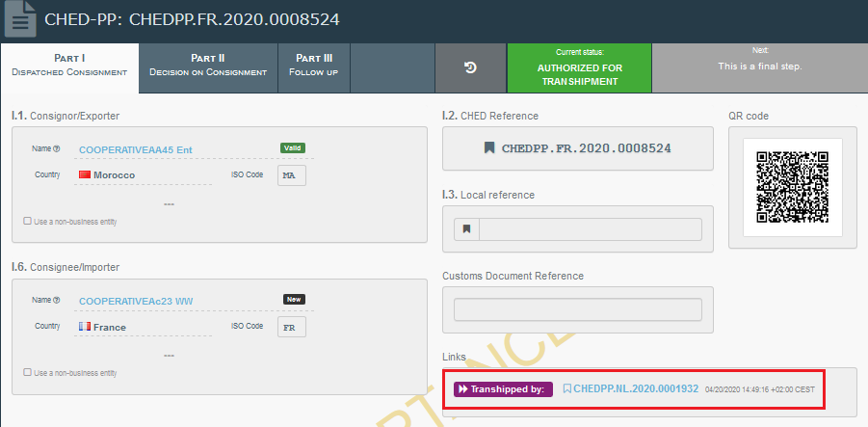This screenshot has width=868, height=427.
Task: Click the 04/20/2020 14:49:16 timestamp
Action: (x=760, y=389)
